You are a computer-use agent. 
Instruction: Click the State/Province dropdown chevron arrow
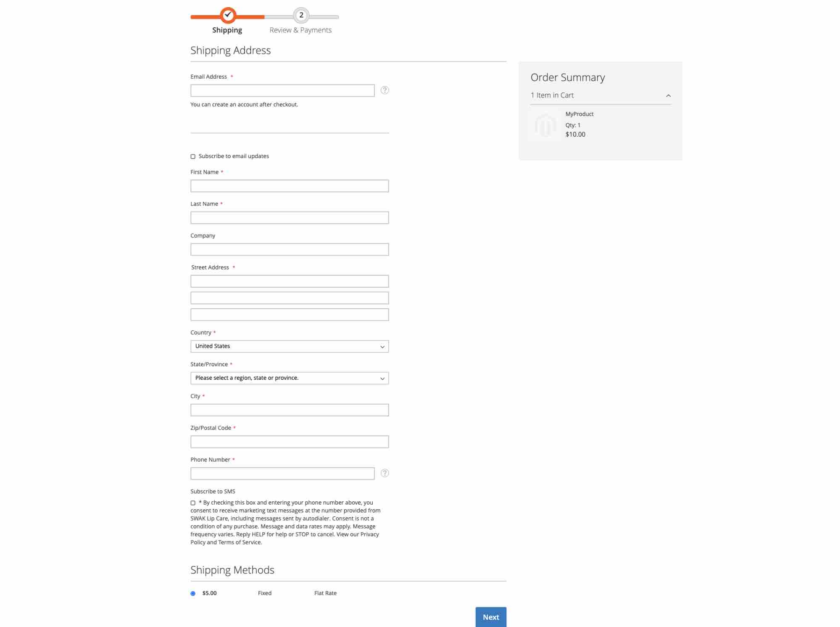[x=382, y=378]
